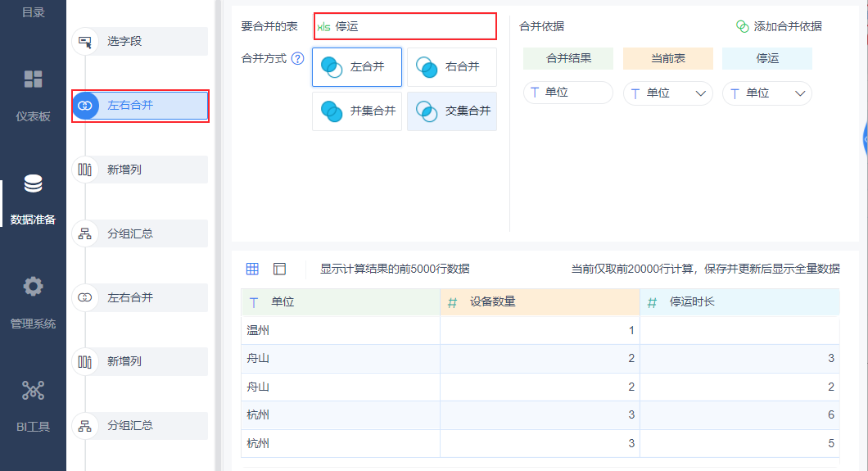Expand the 当前表 单位 field dropdown
The height and width of the screenshot is (471, 868).
(701, 93)
